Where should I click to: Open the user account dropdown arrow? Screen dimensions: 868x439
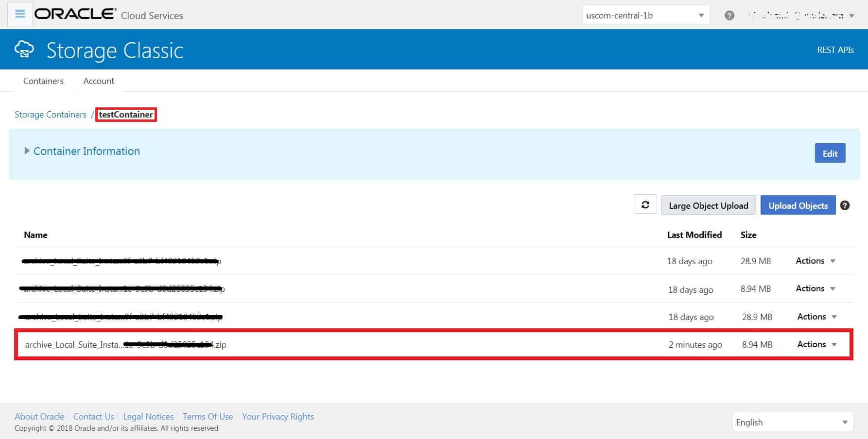(x=851, y=16)
